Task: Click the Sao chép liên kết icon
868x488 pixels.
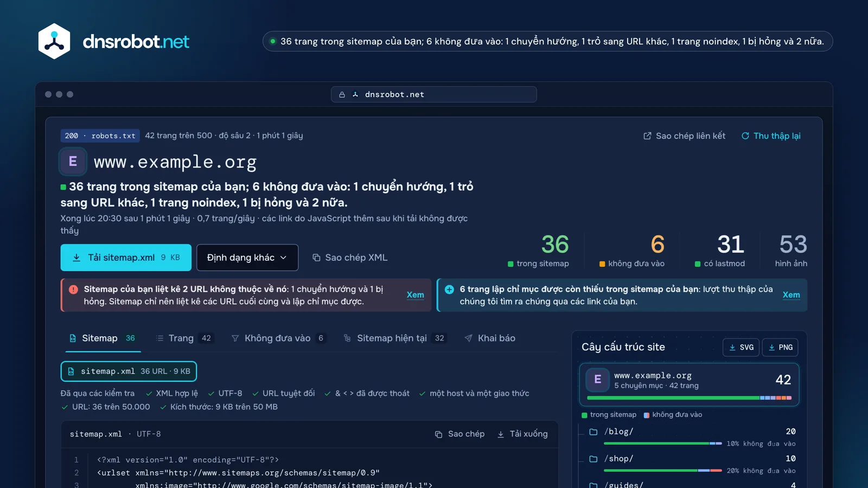Action: pos(647,136)
